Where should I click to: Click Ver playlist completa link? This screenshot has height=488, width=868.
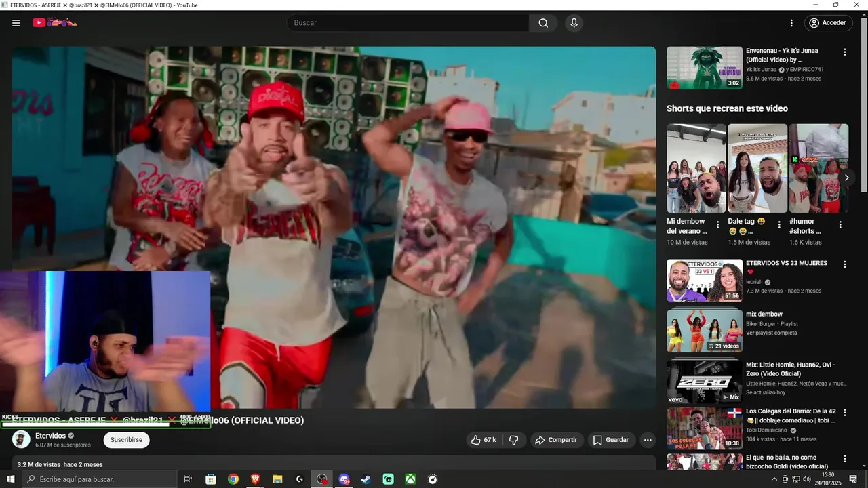(x=772, y=333)
